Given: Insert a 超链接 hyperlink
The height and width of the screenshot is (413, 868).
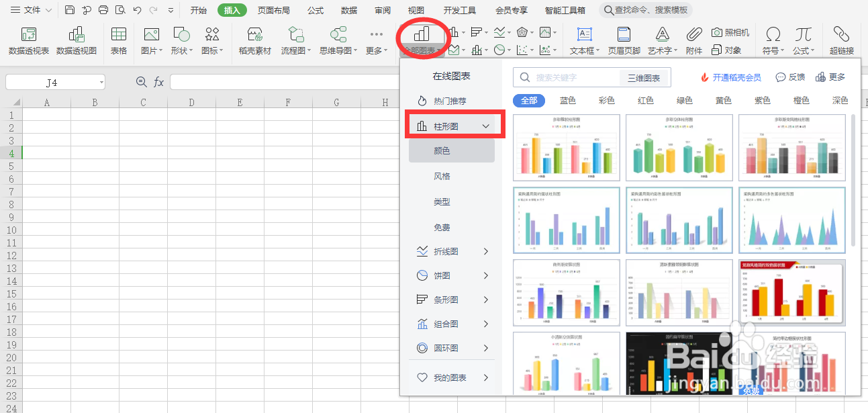Looking at the screenshot, I should click(841, 41).
